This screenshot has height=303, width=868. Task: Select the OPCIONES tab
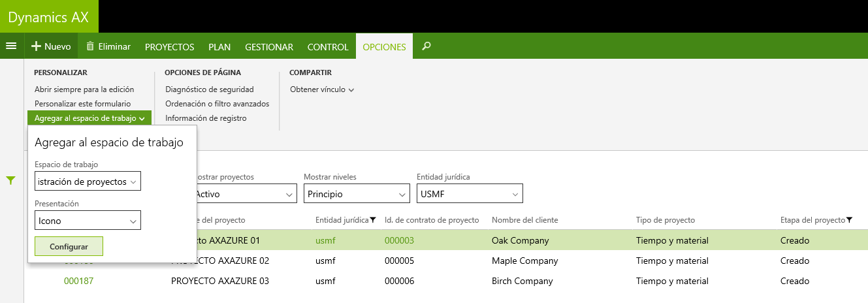click(x=384, y=47)
